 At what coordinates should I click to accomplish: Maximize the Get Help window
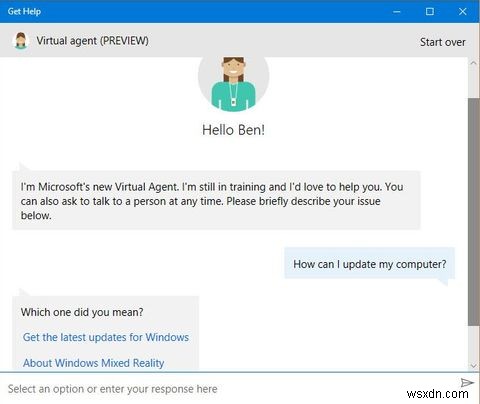tap(430, 12)
